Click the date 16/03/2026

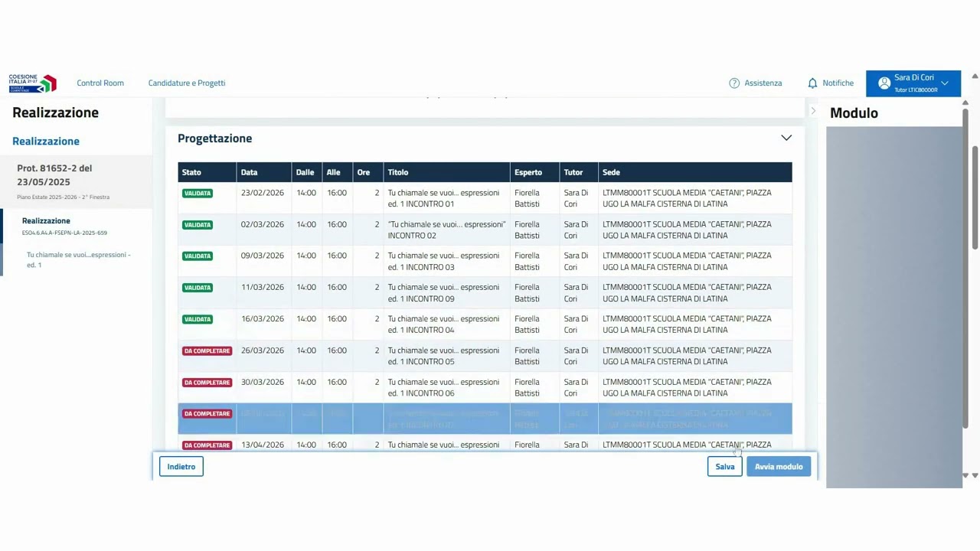coord(263,318)
